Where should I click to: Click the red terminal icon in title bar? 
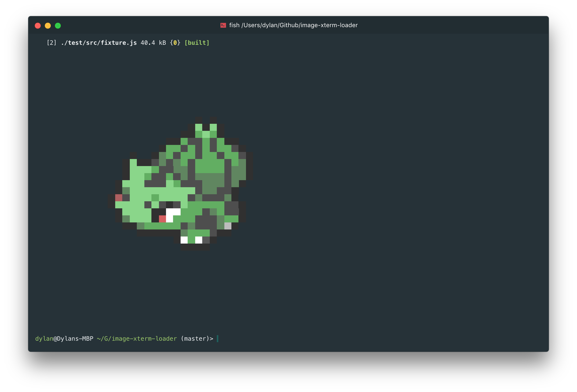(x=223, y=25)
